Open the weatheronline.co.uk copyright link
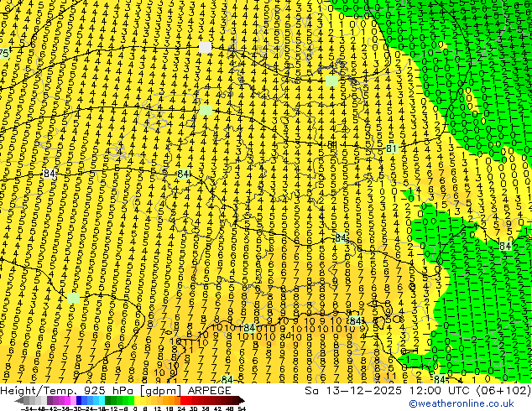Image resolution: width=532 pixels, height=411 pixels. [x=462, y=403]
